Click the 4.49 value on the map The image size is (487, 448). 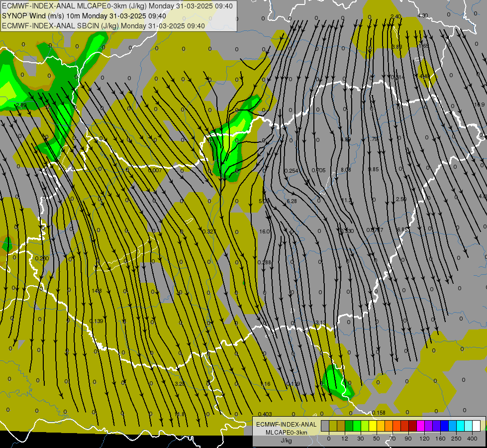click(424, 77)
